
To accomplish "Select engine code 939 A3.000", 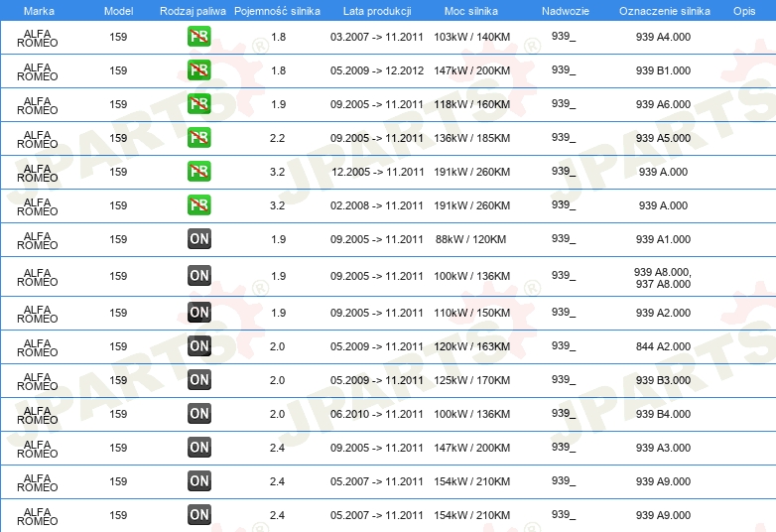I will pyautogui.click(x=663, y=447).
